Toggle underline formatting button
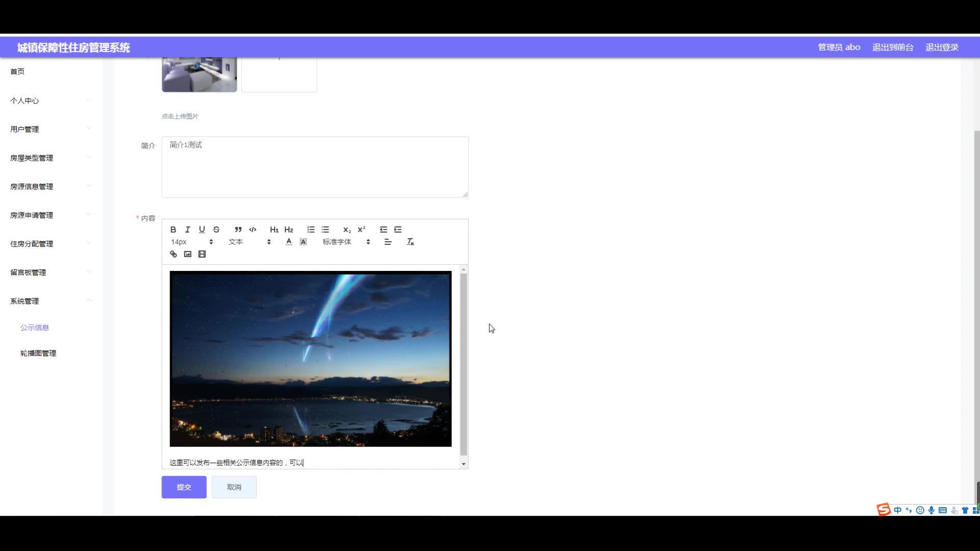 click(202, 230)
